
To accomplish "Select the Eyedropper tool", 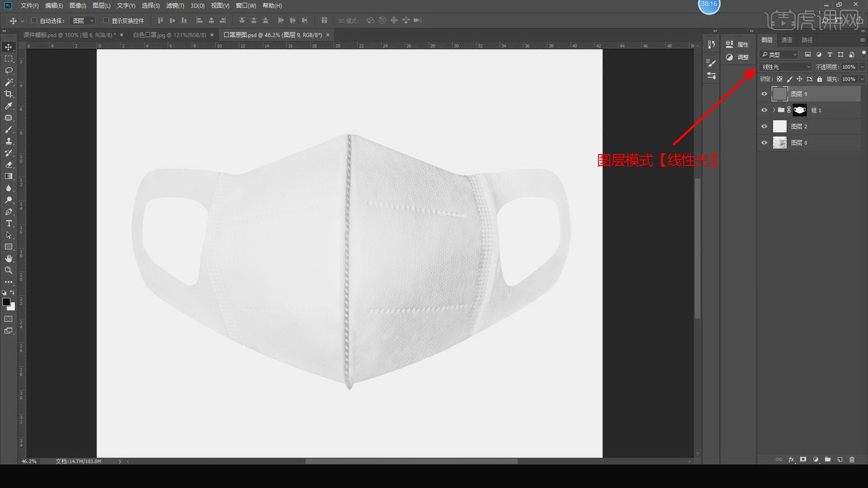I will (9, 106).
